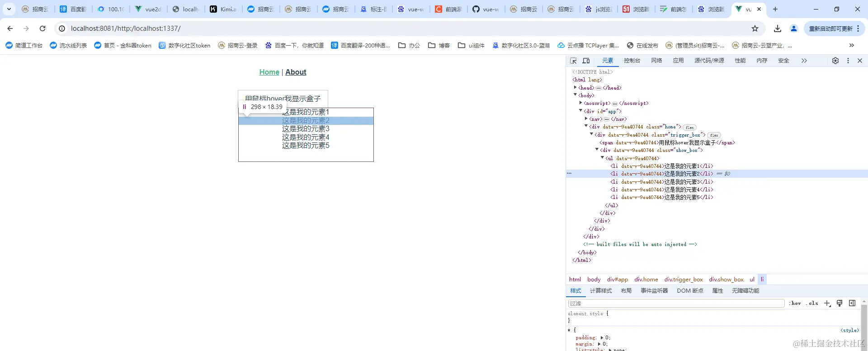Switch to 计算样式 computed styles tab
This screenshot has height=351, width=868.
pyautogui.click(x=601, y=291)
